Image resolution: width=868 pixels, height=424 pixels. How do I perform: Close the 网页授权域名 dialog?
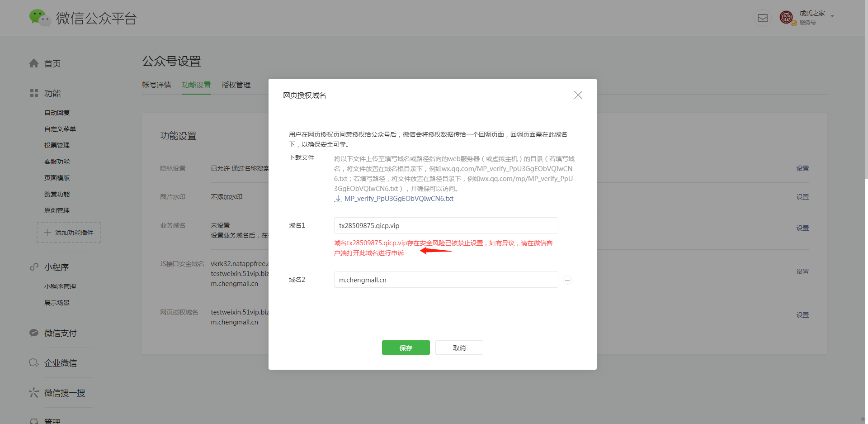(x=578, y=95)
